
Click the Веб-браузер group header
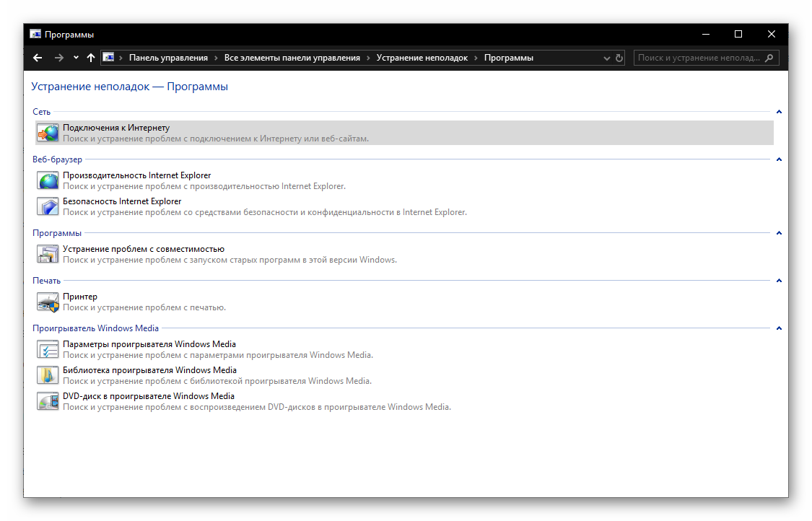58,159
